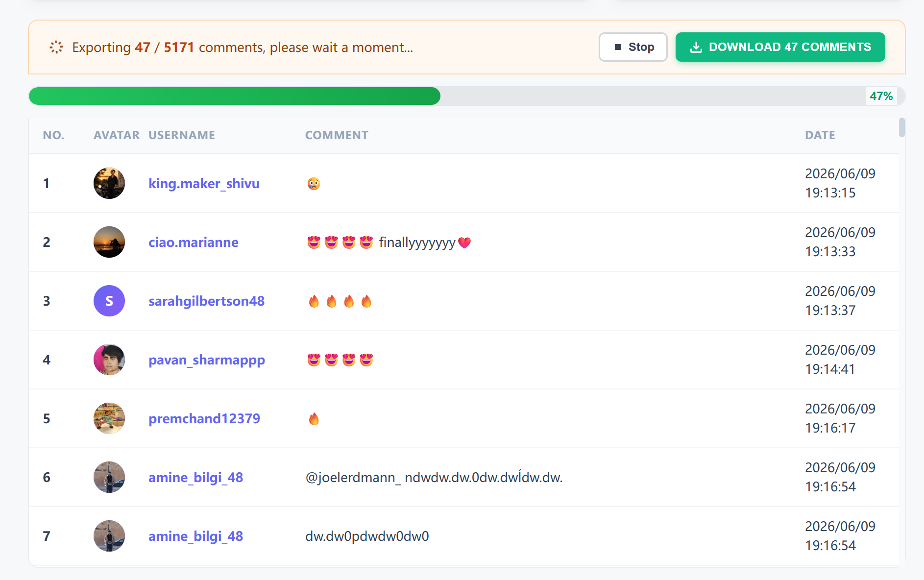Click the AVATAR column header
Screen dimensions: 924x580
click(117, 135)
